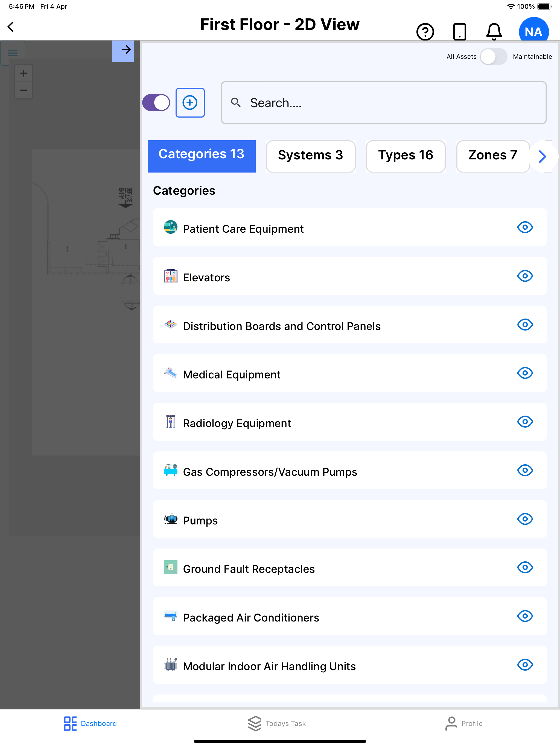Select Modular Indoor Air Handling Units row
Image resolution: width=560 pixels, height=747 pixels.
(x=350, y=665)
